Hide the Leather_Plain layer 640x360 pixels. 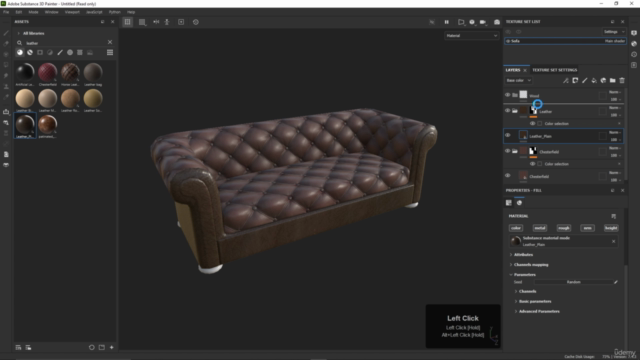(x=508, y=135)
